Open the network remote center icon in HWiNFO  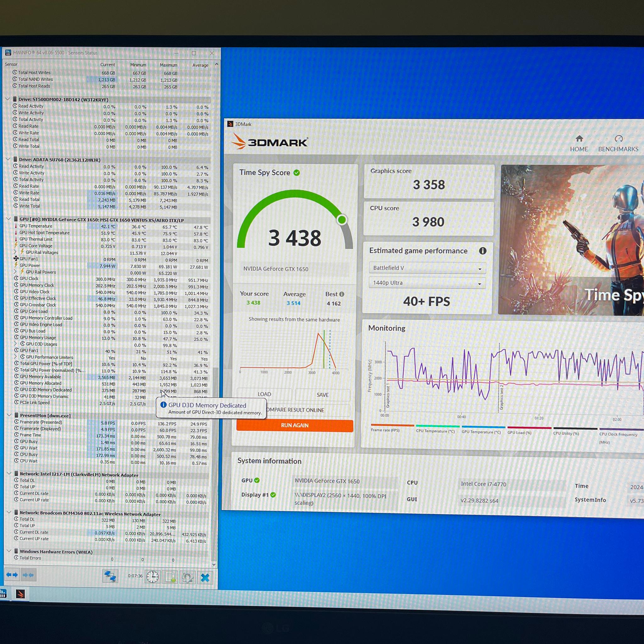point(110,576)
